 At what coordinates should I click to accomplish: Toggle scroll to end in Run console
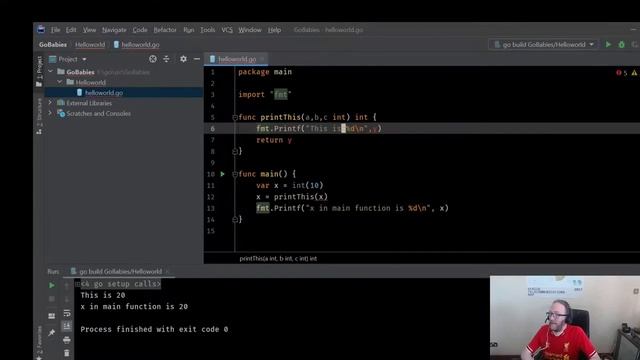[x=67, y=326]
